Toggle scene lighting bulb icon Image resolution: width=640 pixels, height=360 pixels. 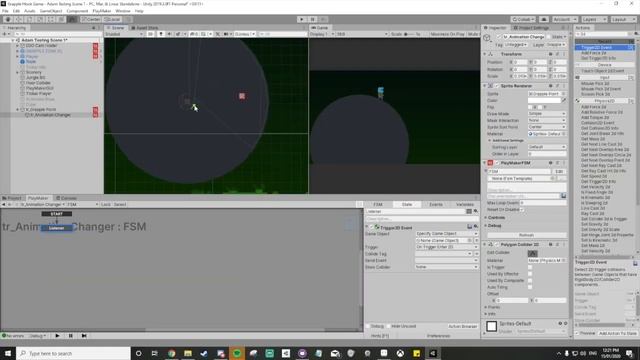point(161,34)
